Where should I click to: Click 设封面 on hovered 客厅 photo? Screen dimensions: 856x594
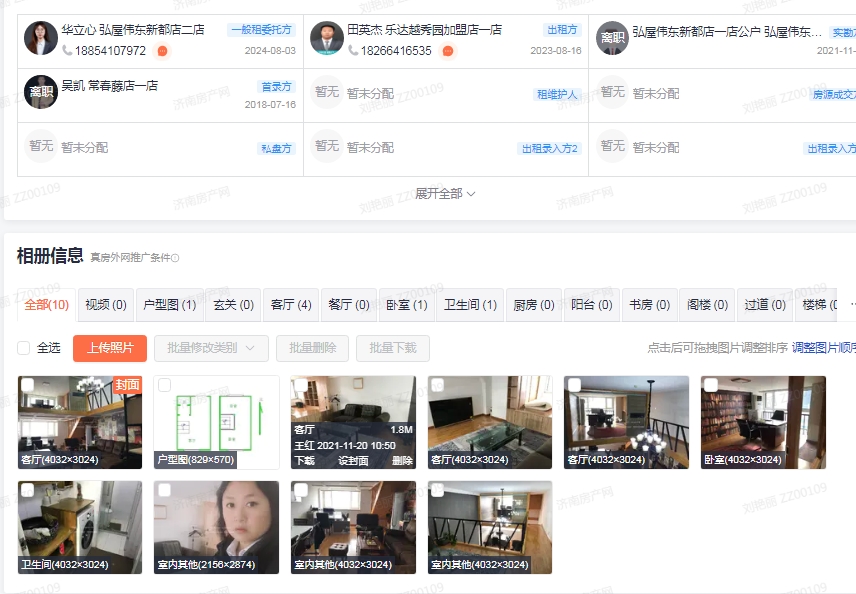click(x=353, y=461)
